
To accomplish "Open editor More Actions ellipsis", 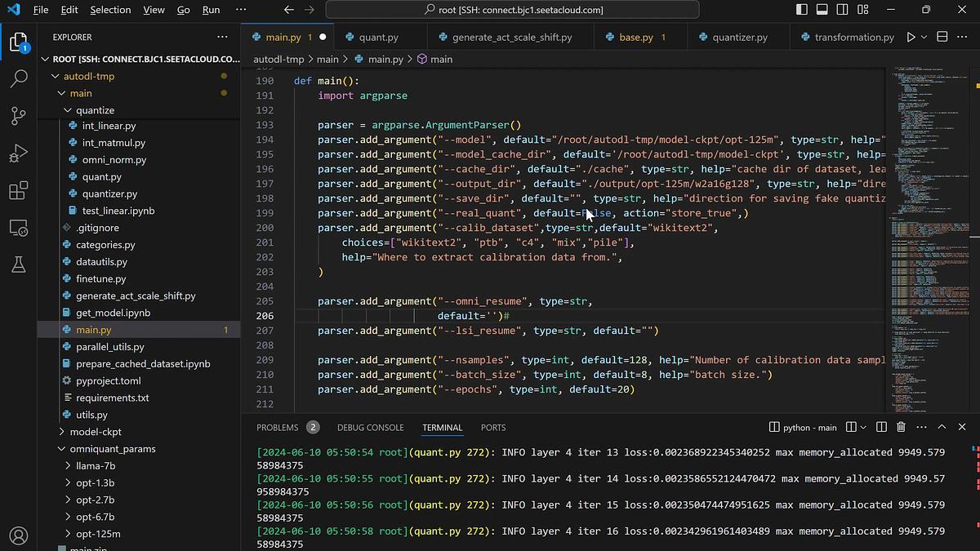I will [964, 37].
